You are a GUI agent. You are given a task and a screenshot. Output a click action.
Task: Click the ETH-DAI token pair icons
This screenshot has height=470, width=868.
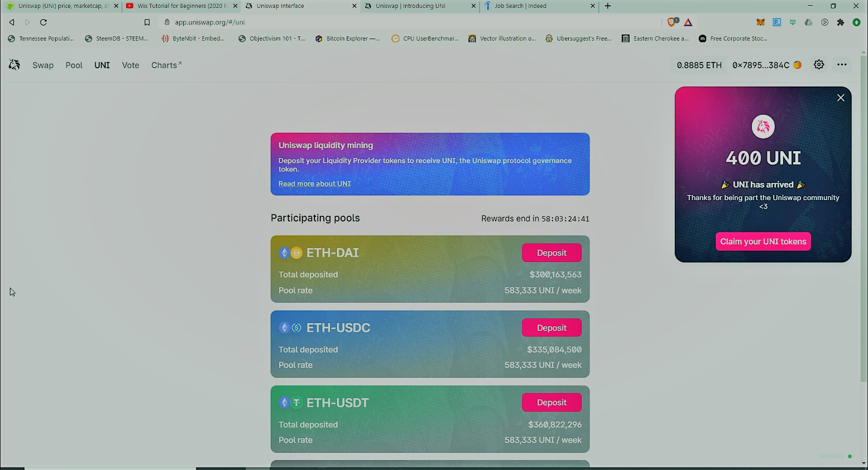[x=291, y=253]
